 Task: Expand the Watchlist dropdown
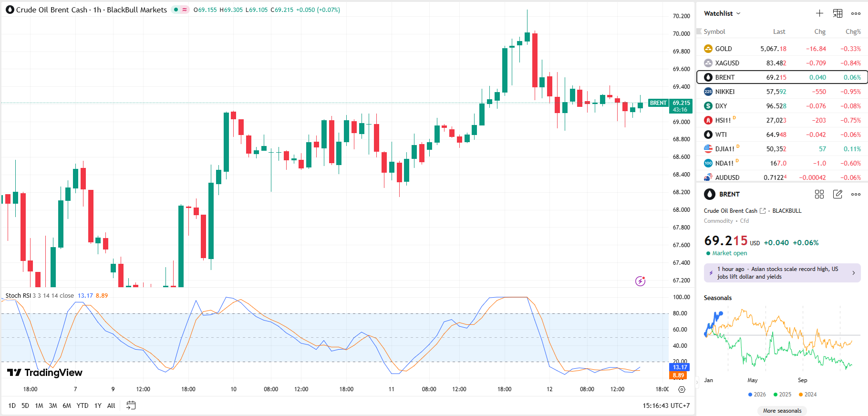722,13
